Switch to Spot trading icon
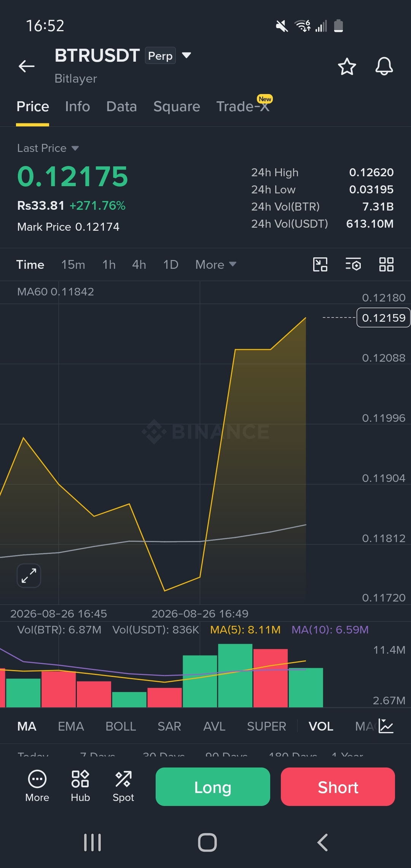Viewport: 411px width, 868px height. click(123, 786)
